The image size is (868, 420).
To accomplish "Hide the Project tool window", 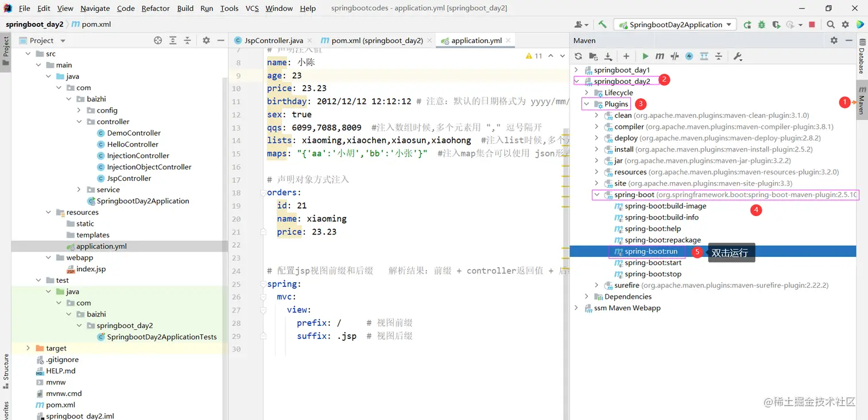I will click(221, 40).
